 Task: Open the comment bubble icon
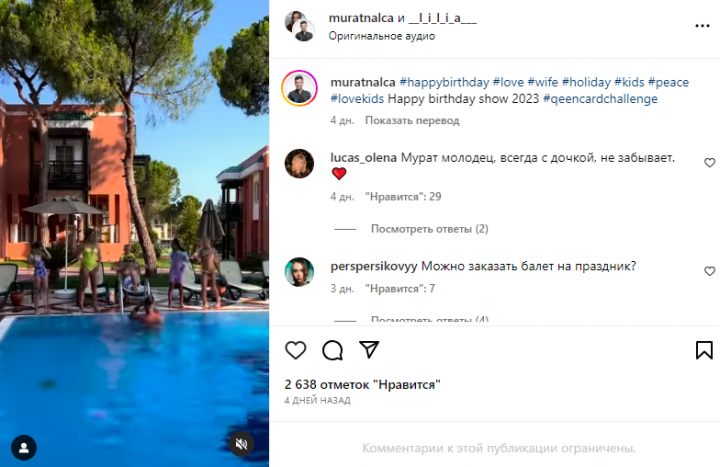[332, 350]
